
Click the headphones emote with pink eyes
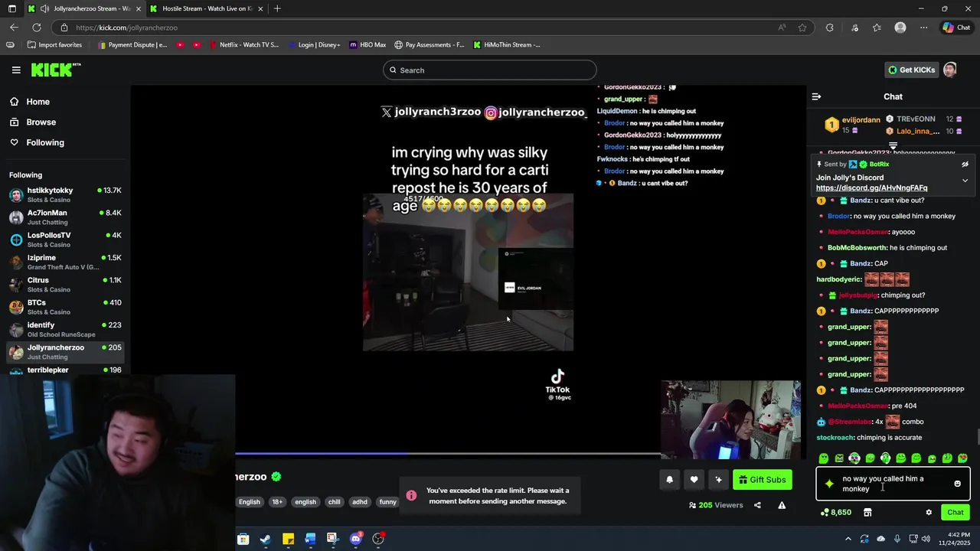pyautogui.click(x=854, y=458)
